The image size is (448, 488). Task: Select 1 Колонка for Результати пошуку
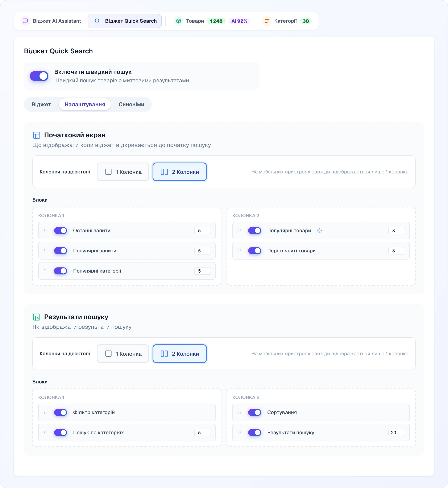123,354
